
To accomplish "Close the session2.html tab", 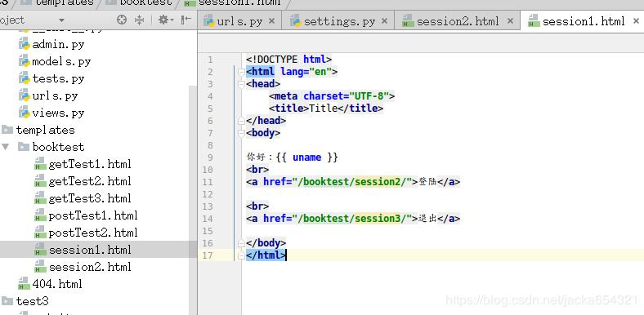I will click(x=510, y=21).
